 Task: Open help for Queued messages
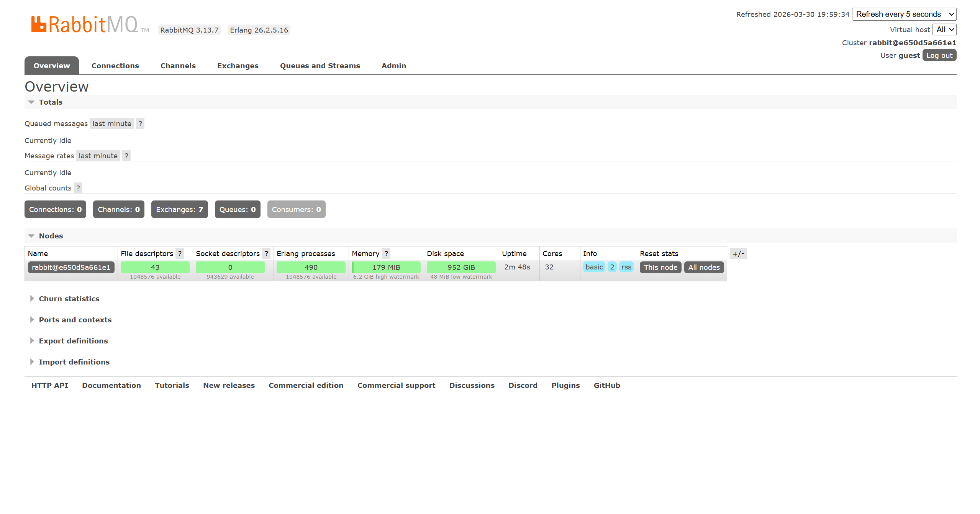coord(140,123)
